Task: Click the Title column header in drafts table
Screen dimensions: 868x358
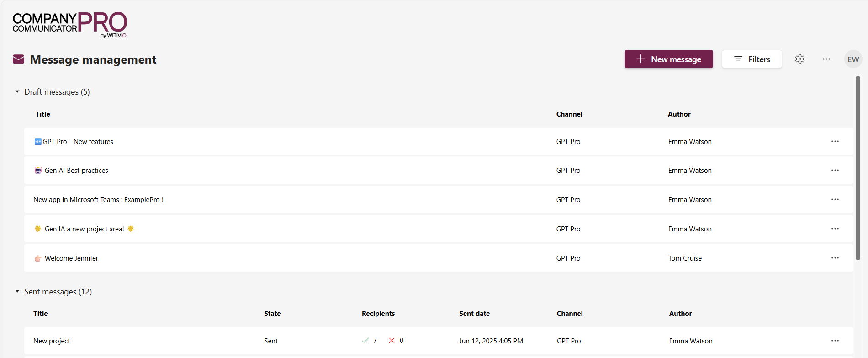Action: (x=43, y=114)
